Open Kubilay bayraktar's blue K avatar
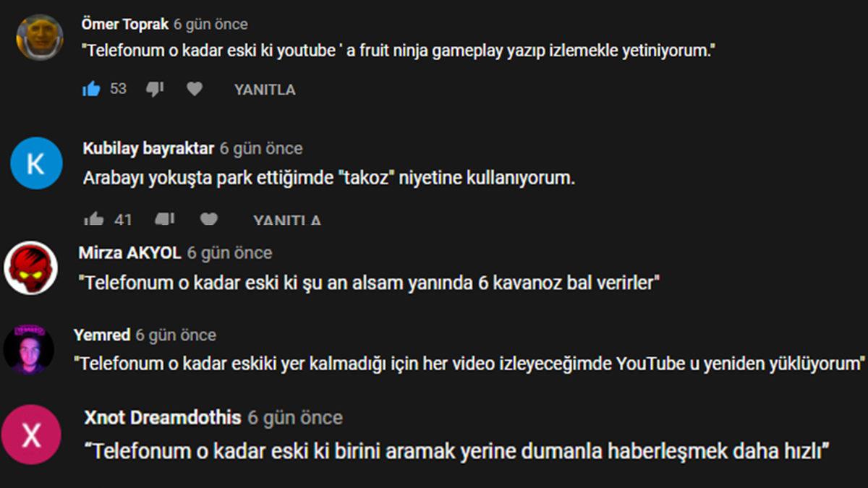 36,163
